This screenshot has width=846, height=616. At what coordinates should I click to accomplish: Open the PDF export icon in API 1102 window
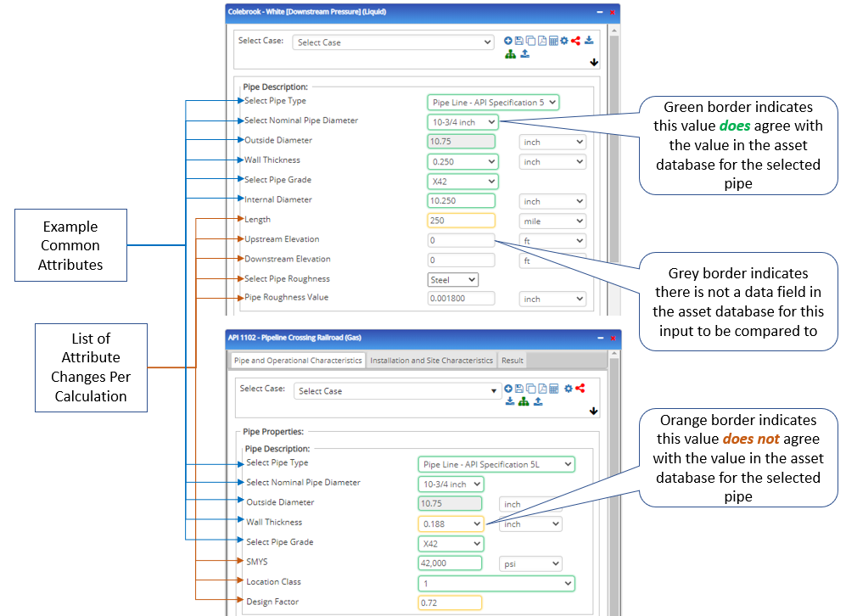(x=542, y=389)
